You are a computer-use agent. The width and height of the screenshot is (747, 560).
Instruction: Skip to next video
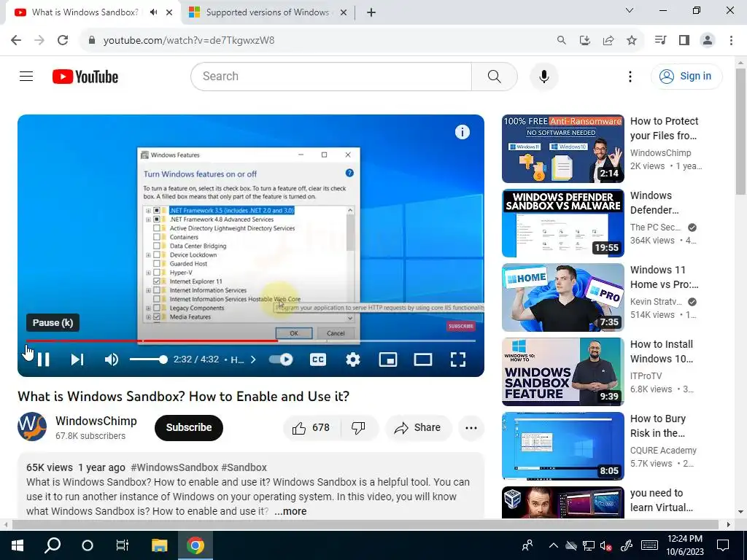pyautogui.click(x=77, y=359)
